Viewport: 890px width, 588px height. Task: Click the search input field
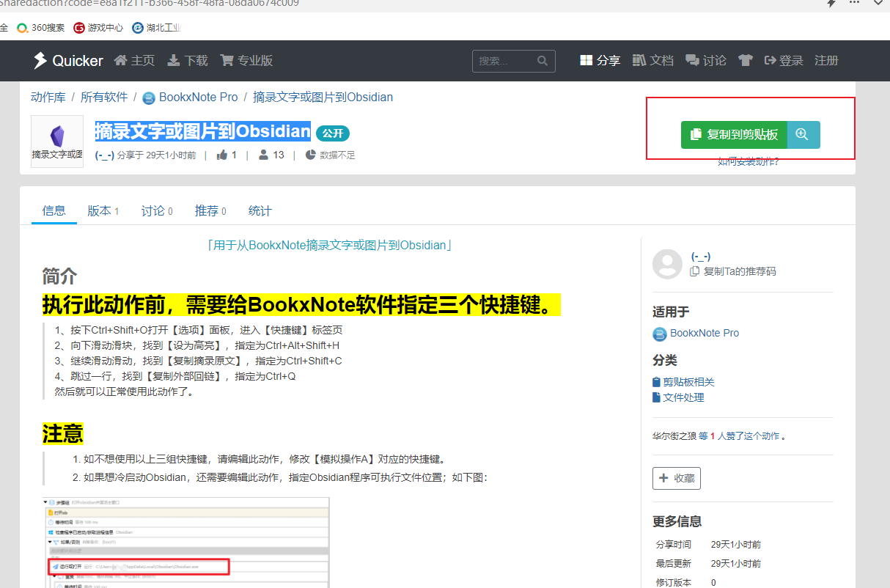click(506, 61)
